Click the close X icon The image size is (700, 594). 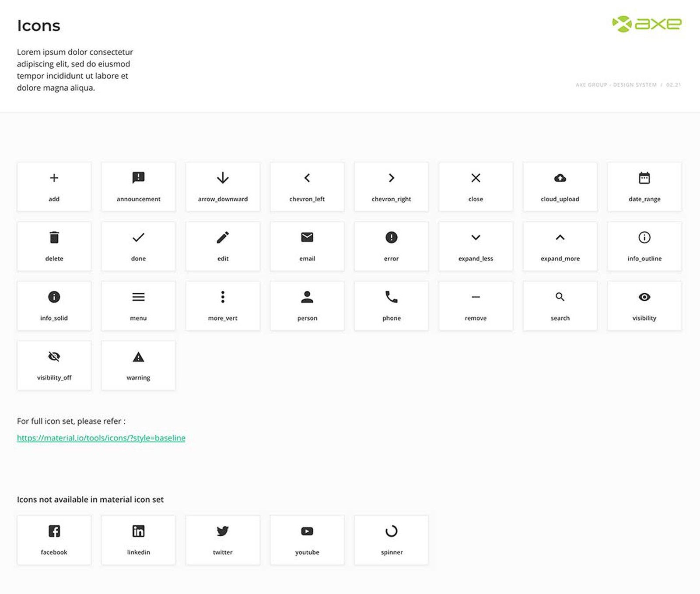click(476, 178)
